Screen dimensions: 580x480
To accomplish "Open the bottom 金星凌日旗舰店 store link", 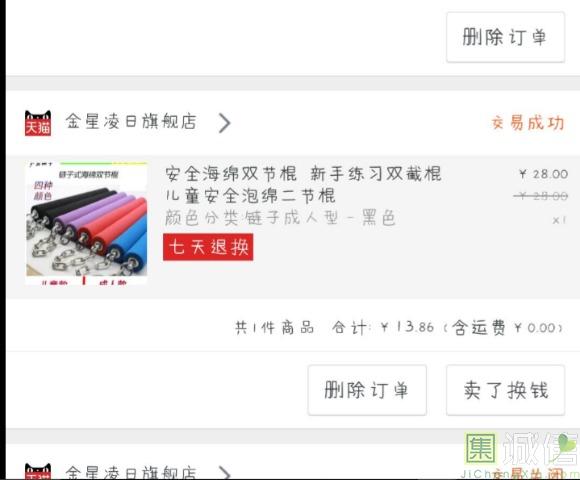I will pos(131,473).
